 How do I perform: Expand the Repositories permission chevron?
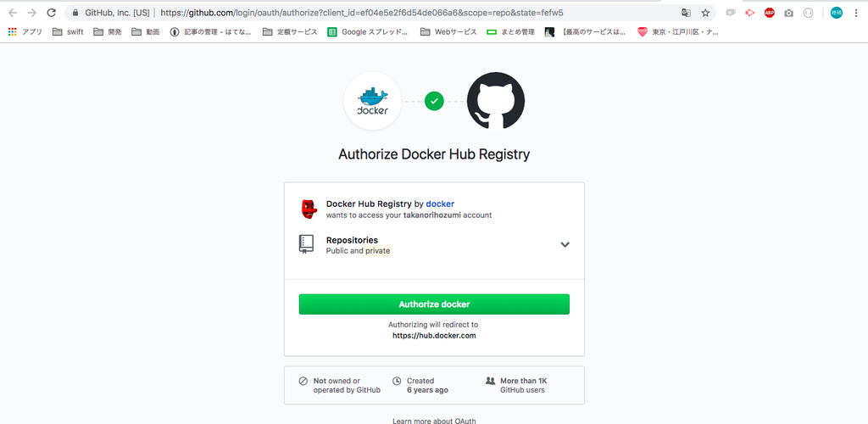click(x=565, y=245)
